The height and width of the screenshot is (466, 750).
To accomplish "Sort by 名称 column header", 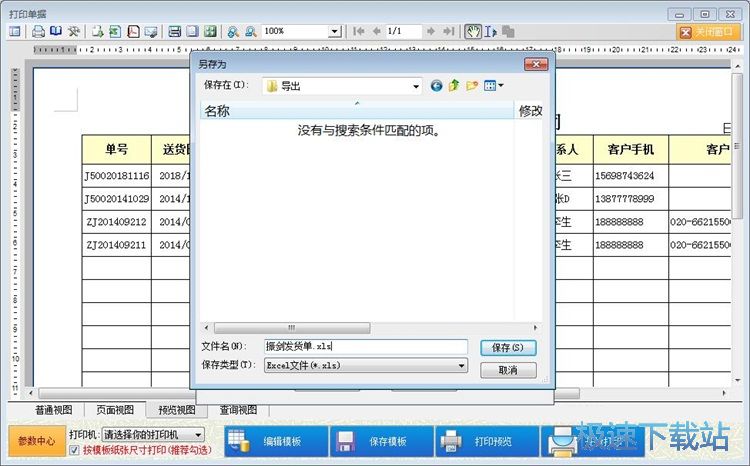I will tap(356, 111).
